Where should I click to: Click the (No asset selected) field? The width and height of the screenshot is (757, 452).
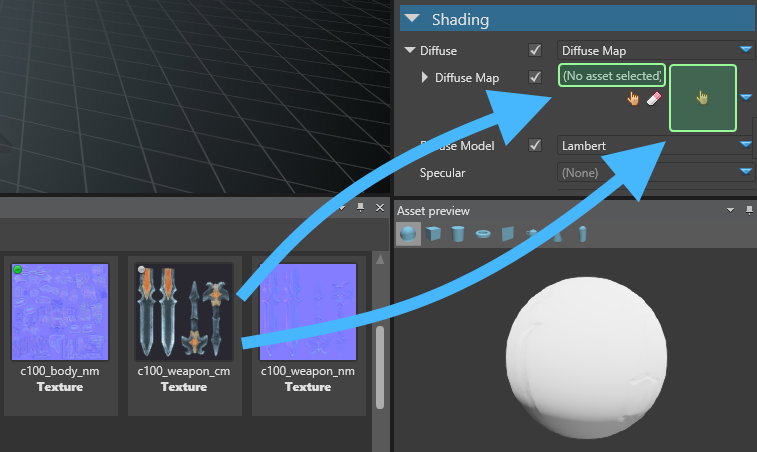click(x=610, y=76)
